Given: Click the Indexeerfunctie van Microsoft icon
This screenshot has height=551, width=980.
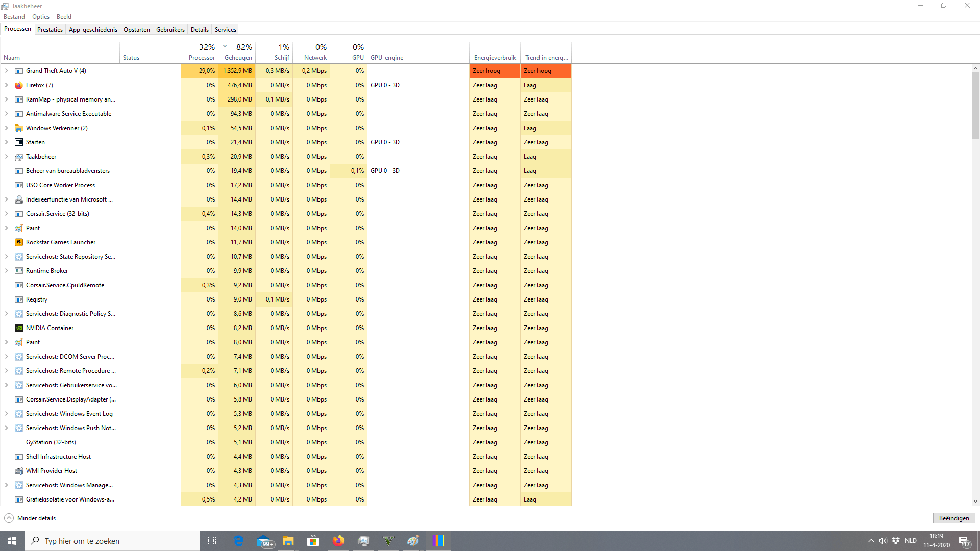Looking at the screenshot, I should click(19, 199).
